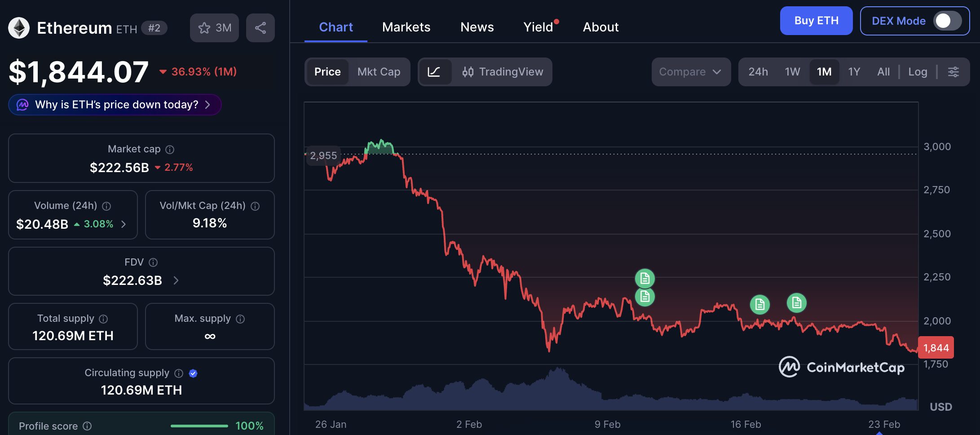Click the share icon button
The height and width of the screenshot is (435, 980).
(x=260, y=28)
